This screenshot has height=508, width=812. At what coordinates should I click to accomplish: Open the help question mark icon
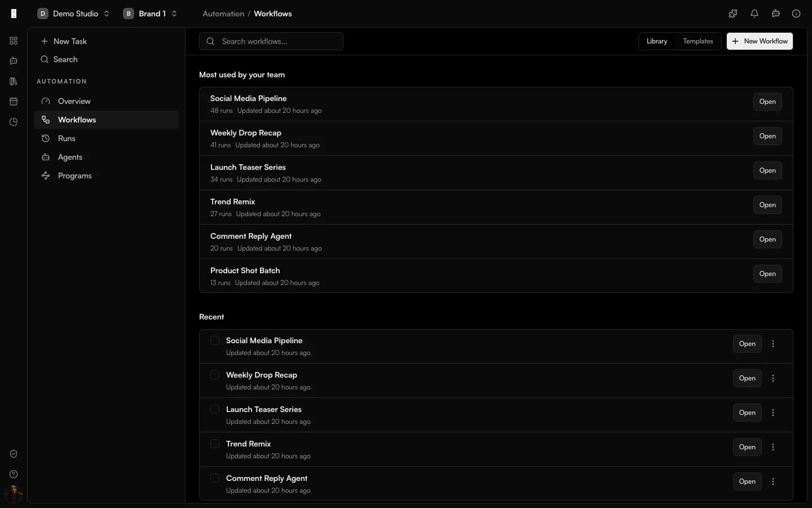click(14, 474)
